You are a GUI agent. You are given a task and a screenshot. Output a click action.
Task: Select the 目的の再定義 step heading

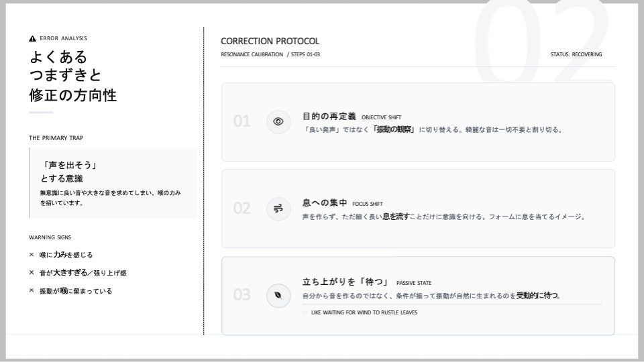tap(329, 116)
